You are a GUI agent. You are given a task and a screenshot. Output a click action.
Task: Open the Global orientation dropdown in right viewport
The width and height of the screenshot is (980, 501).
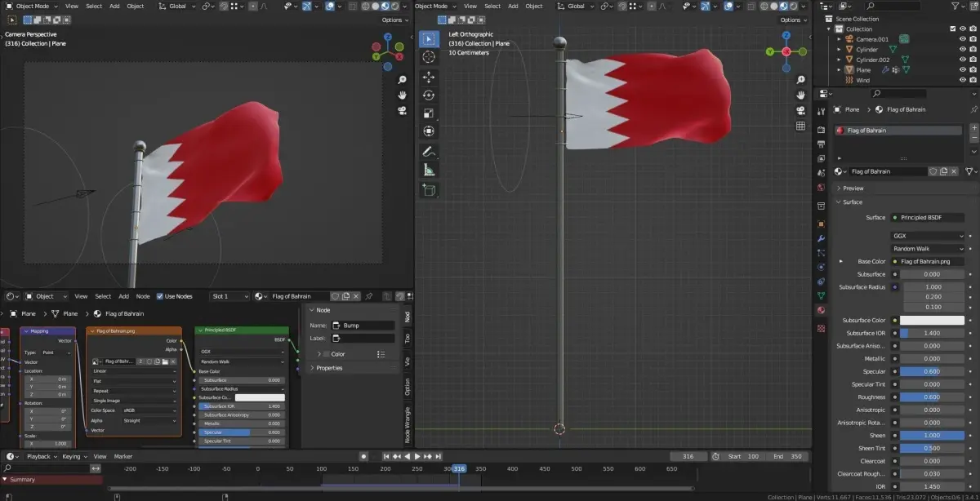[x=577, y=6]
